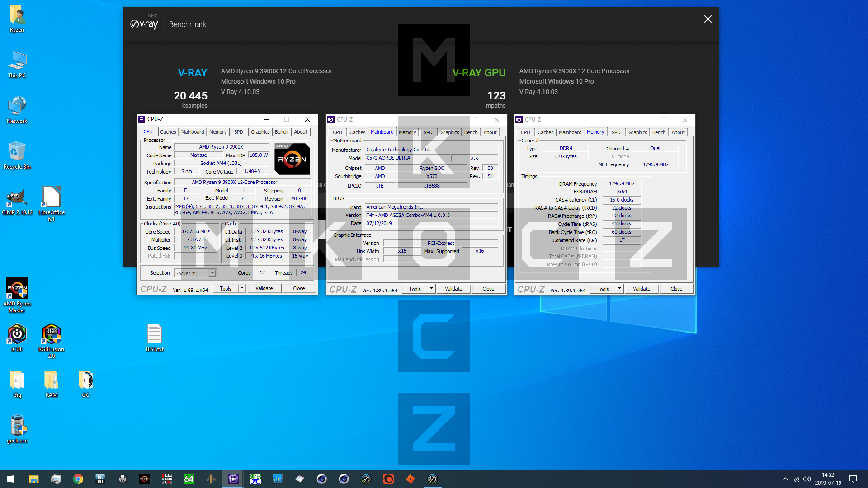Select Graphics tab in middle CPU-Z window
This screenshot has width=868, height=488.
click(x=449, y=132)
